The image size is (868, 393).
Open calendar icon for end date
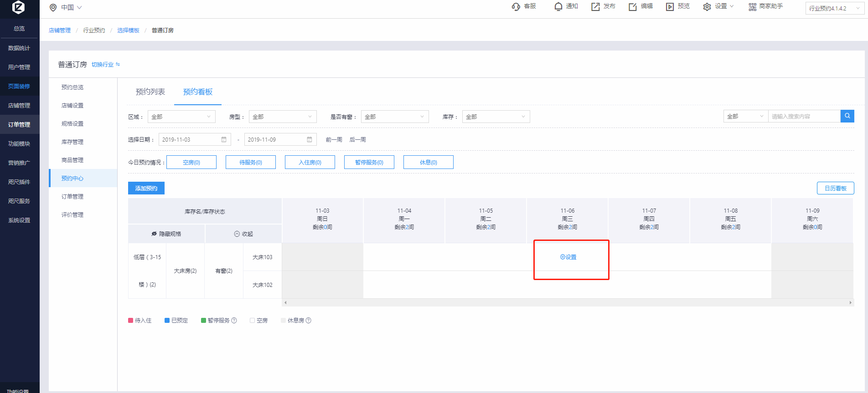pos(310,139)
